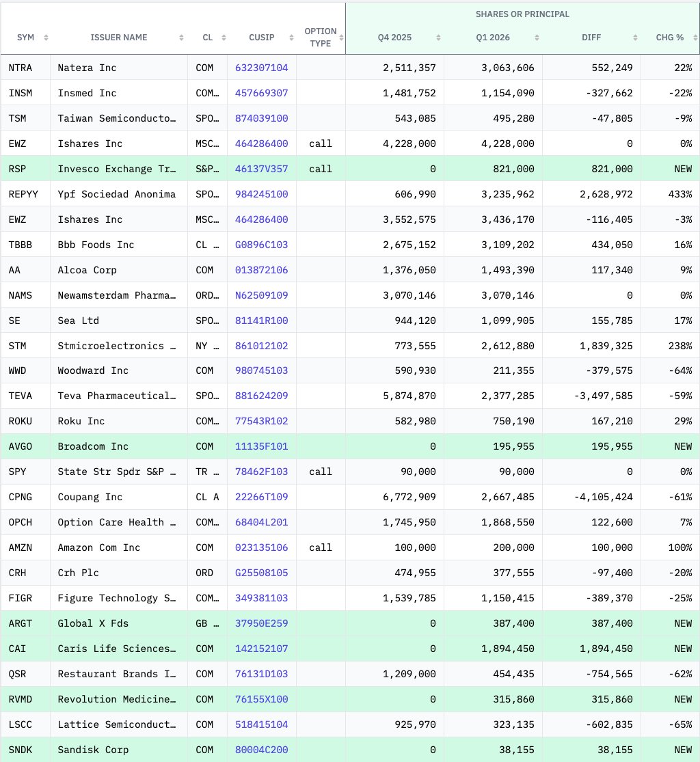The image size is (700, 762).
Task: Sort by Q4 2025 arrows icon
Action: pyautogui.click(x=438, y=38)
